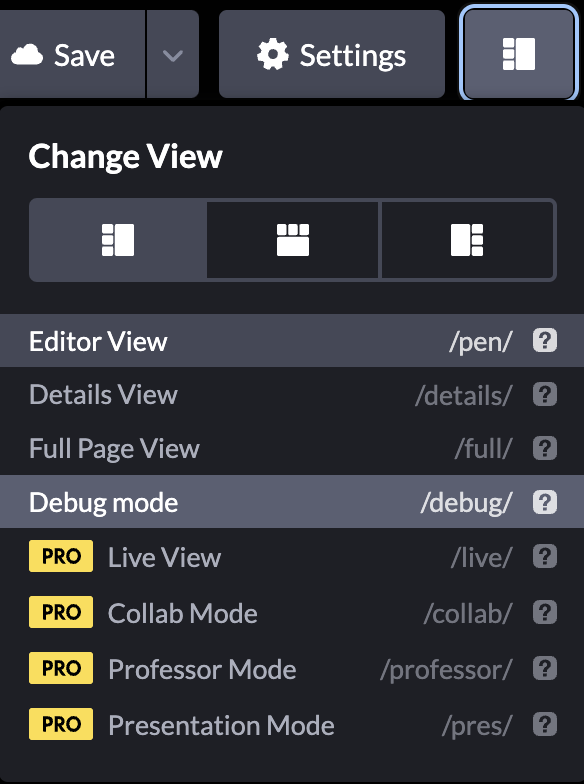Select the PRO Live View entry
This screenshot has height=784, width=584.
pos(292,556)
